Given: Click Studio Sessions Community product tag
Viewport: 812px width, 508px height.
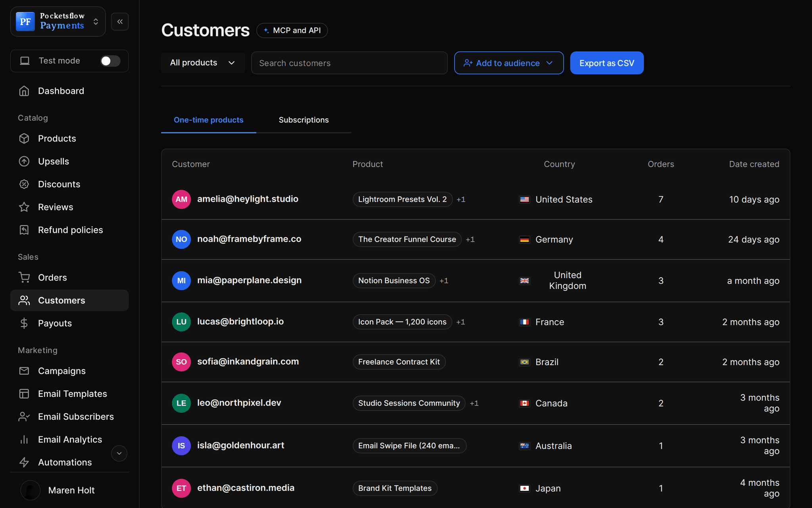Looking at the screenshot, I should point(409,403).
